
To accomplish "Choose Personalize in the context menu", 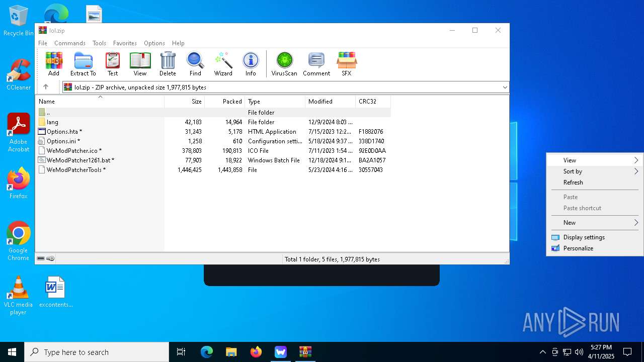I will pyautogui.click(x=594, y=248).
